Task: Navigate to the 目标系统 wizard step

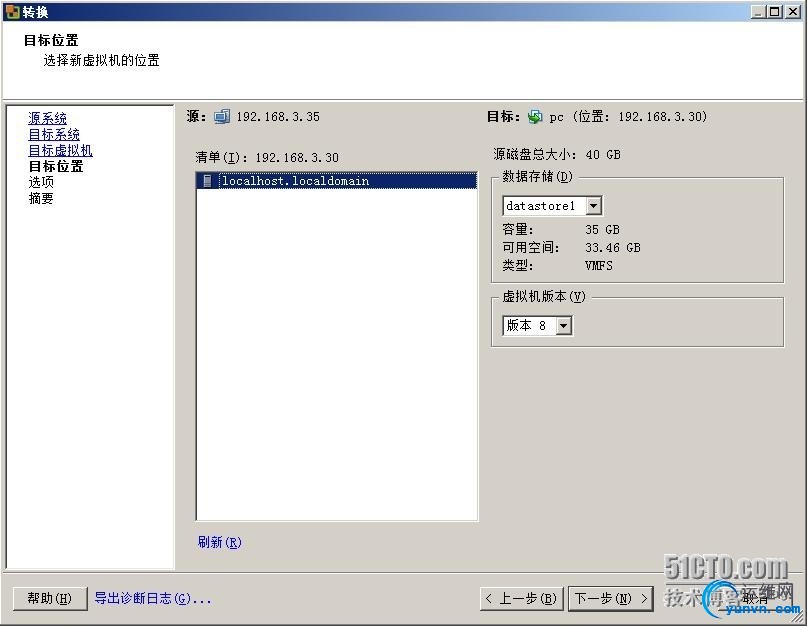Action: click(53, 133)
